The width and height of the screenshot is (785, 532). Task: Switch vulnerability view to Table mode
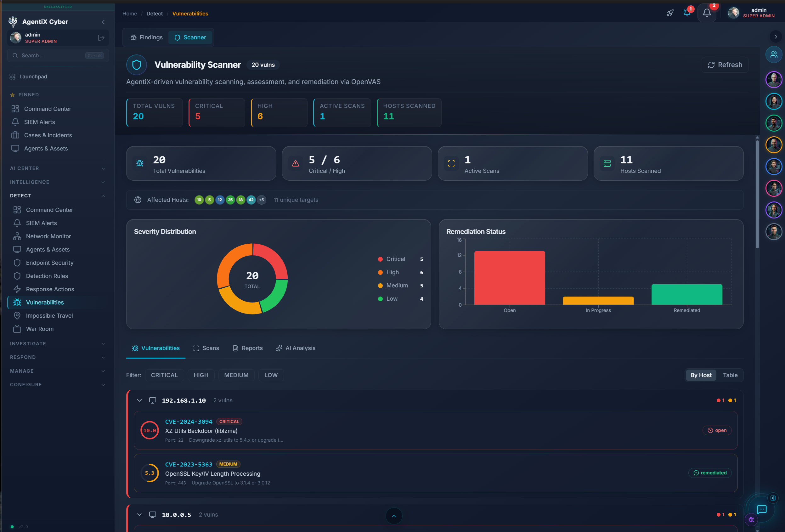(730, 375)
